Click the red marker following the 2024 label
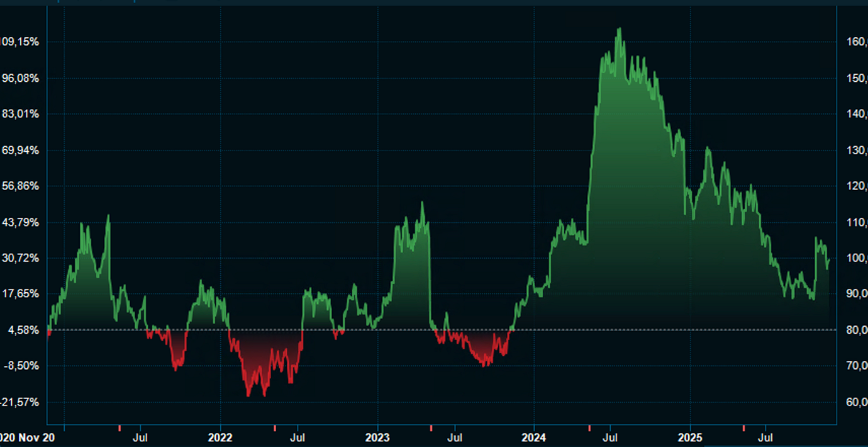The width and height of the screenshot is (868, 447). (589, 428)
